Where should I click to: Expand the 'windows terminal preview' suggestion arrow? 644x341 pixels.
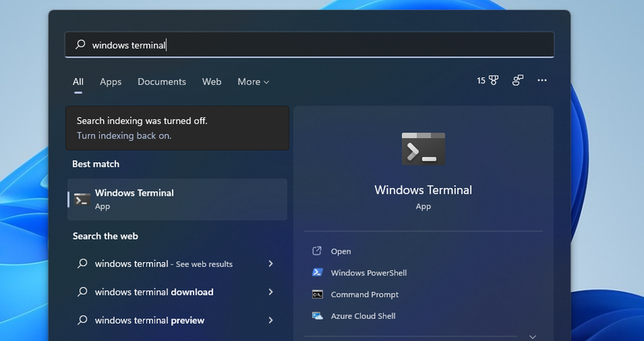click(x=271, y=320)
